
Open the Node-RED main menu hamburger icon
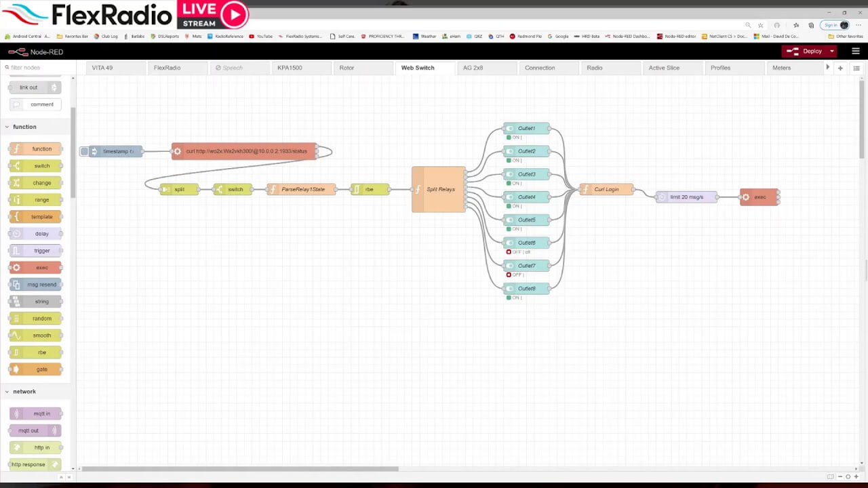tap(855, 51)
